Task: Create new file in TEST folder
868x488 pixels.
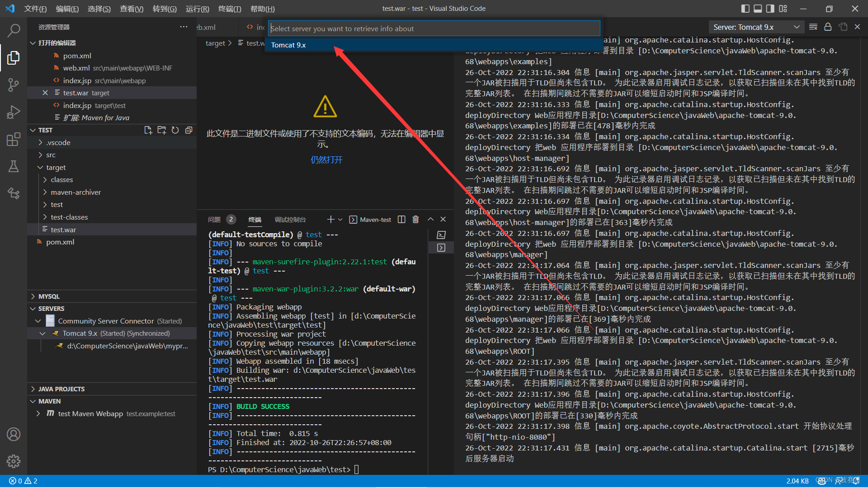Action: point(148,130)
